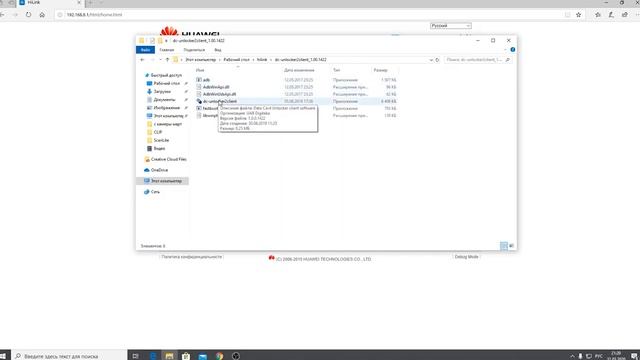Open the Вид ribbon tab
This screenshot has height=360, width=640.
[x=218, y=50]
